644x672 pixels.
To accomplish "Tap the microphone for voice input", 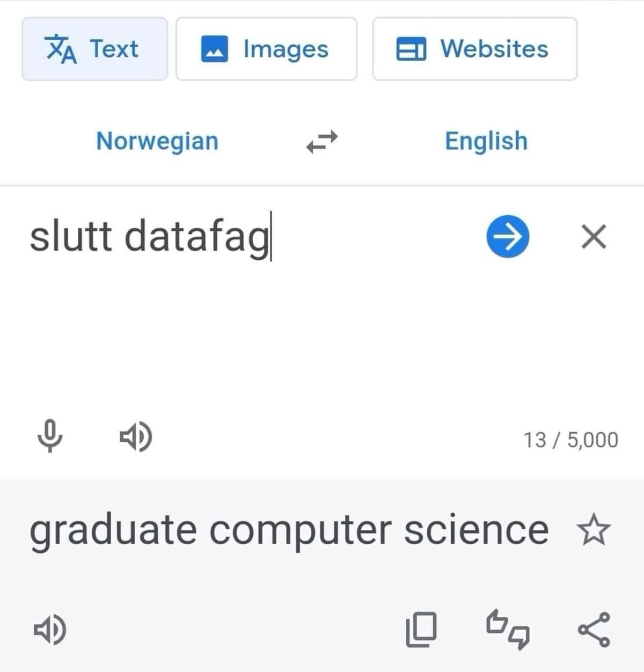I will click(50, 436).
